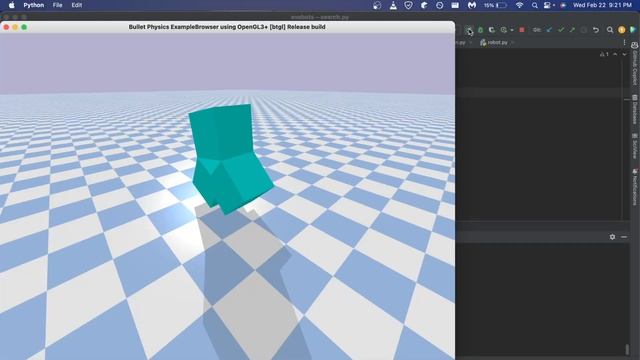Go to previous highlighted error up arrow

coord(615,54)
